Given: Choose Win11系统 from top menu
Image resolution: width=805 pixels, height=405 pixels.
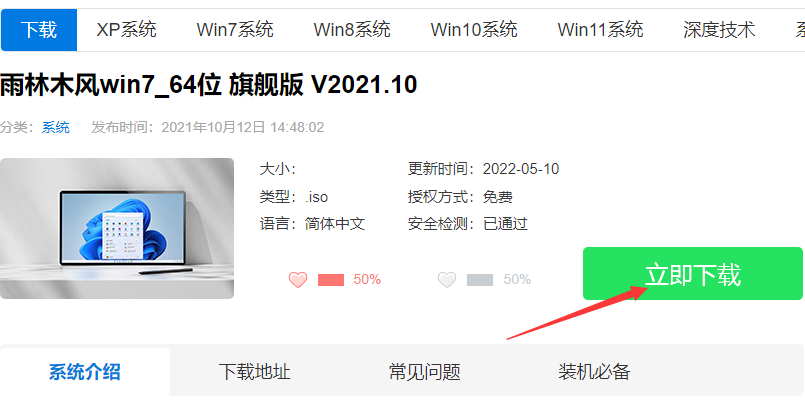Looking at the screenshot, I should 600,30.
